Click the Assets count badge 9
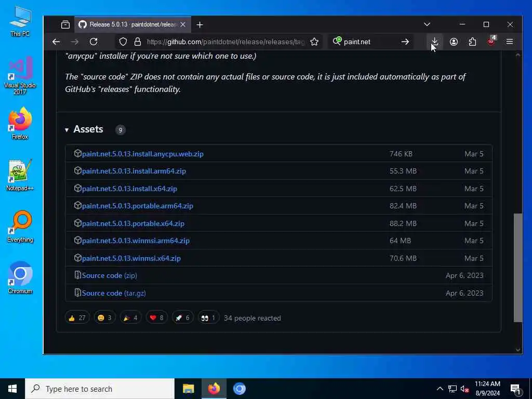This screenshot has width=532, height=399. pyautogui.click(x=120, y=130)
